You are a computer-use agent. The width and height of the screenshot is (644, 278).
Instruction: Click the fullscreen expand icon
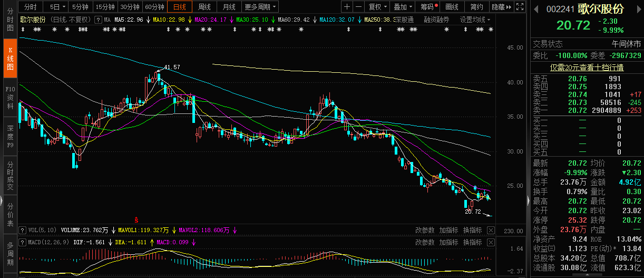pos(520,7)
